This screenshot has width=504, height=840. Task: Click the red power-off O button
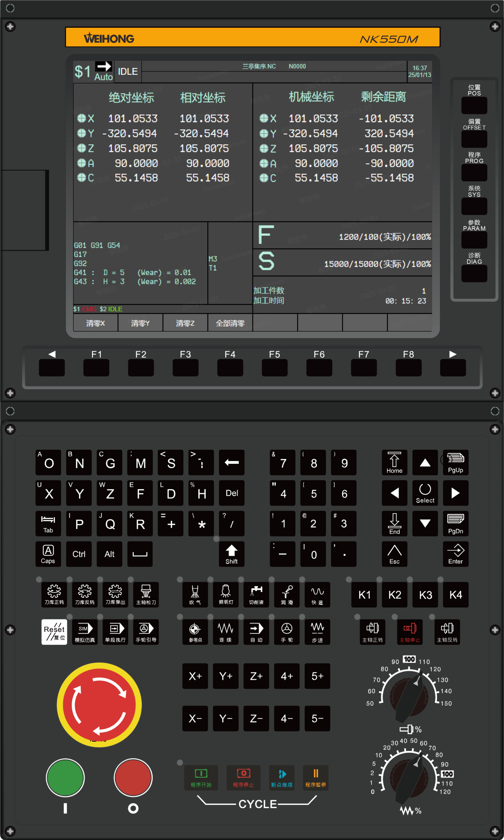(x=133, y=778)
